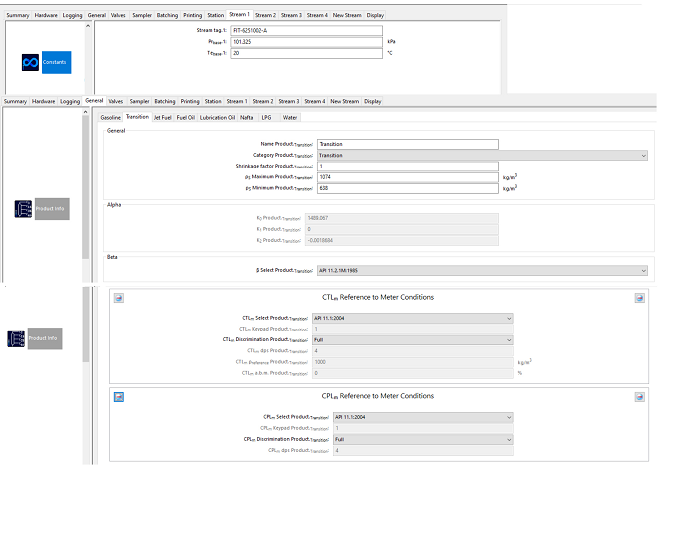Open the CTLm Discrimination Product dropdown
The width and height of the screenshot is (682, 546).
[412, 340]
